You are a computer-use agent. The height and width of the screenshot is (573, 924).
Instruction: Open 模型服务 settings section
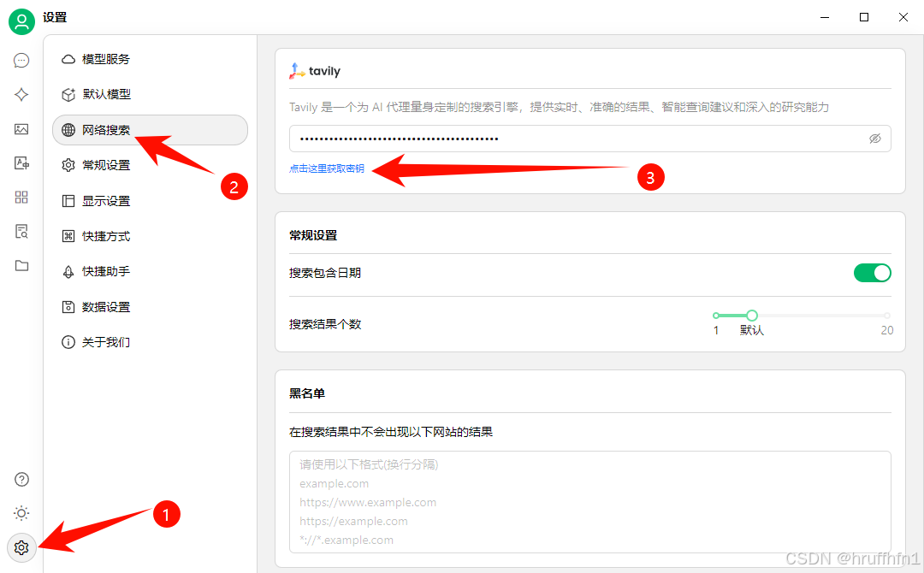150,59
